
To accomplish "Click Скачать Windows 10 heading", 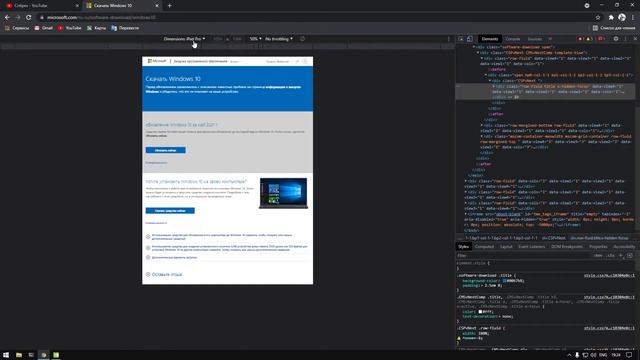I will click(x=173, y=79).
